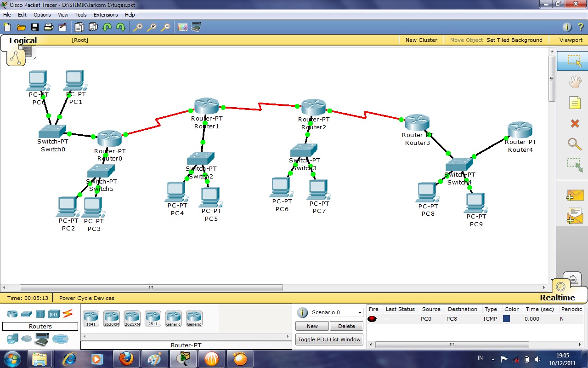Pick the 1841 router model

(x=90, y=318)
